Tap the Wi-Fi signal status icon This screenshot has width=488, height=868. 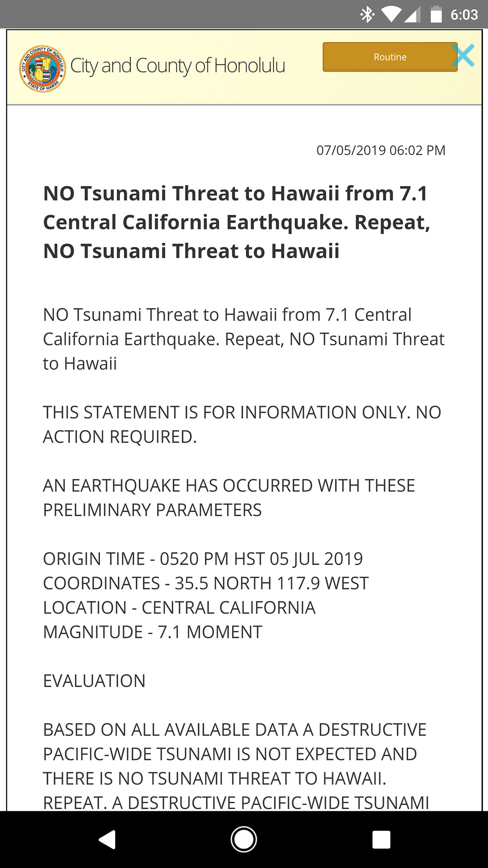pyautogui.click(x=391, y=15)
